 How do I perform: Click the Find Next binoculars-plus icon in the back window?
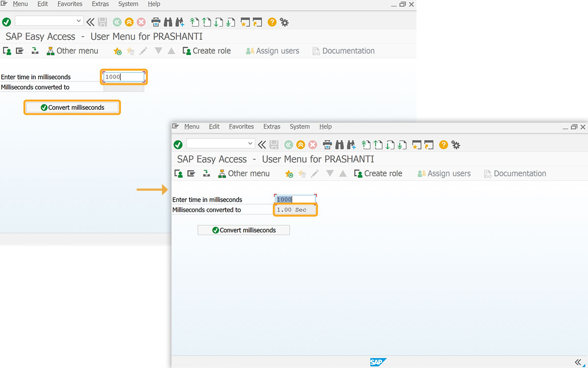point(180,22)
